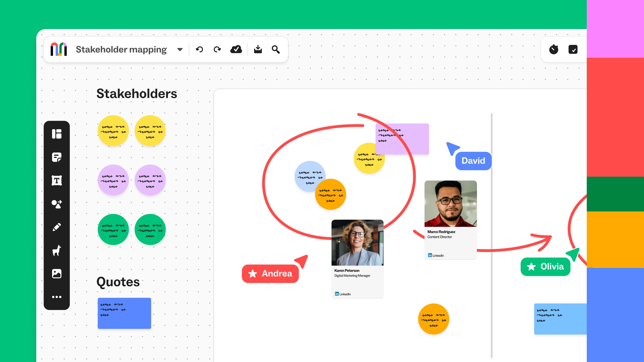Open Karen Peterson's LinkedIn link

343,294
